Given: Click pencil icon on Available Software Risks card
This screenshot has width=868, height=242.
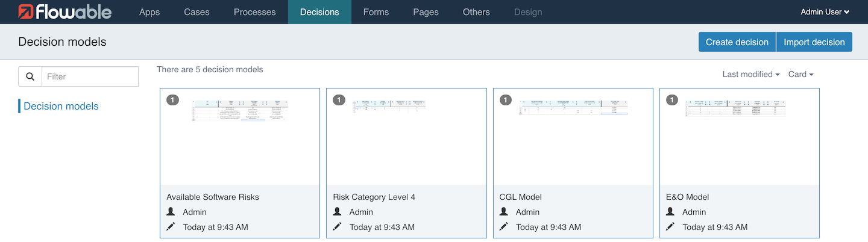Looking at the screenshot, I should pyautogui.click(x=171, y=227).
